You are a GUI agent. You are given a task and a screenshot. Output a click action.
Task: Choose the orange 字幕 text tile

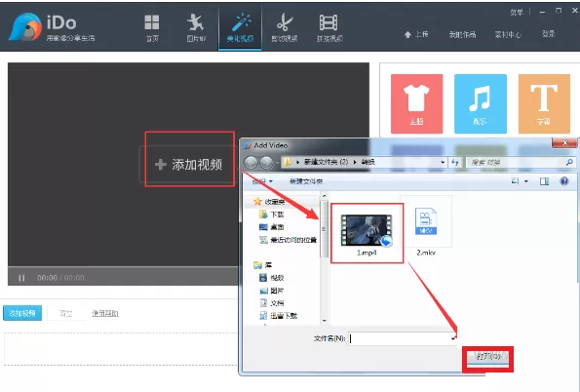[x=544, y=103]
